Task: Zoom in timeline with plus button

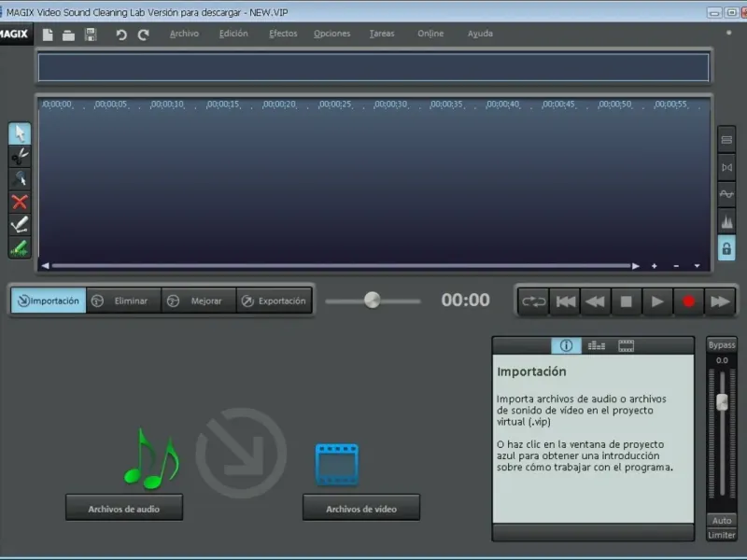Action: 655,266
